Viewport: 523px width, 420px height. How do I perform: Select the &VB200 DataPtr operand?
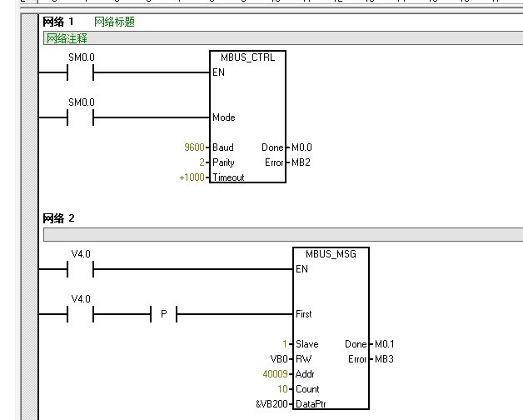271,404
